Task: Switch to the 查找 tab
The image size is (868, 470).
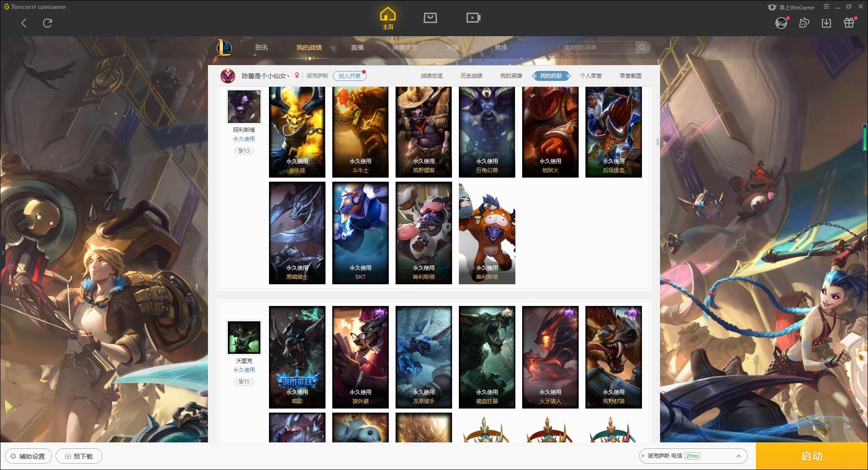Action: [501, 47]
